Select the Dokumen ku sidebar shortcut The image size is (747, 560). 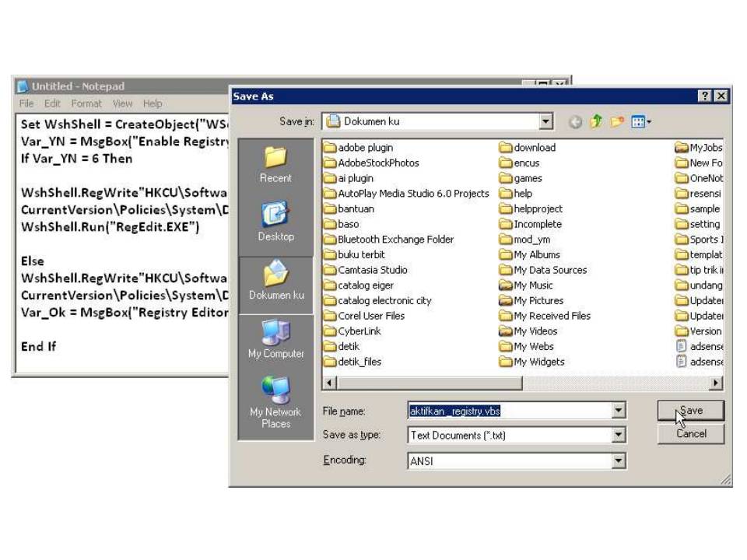pos(275,284)
